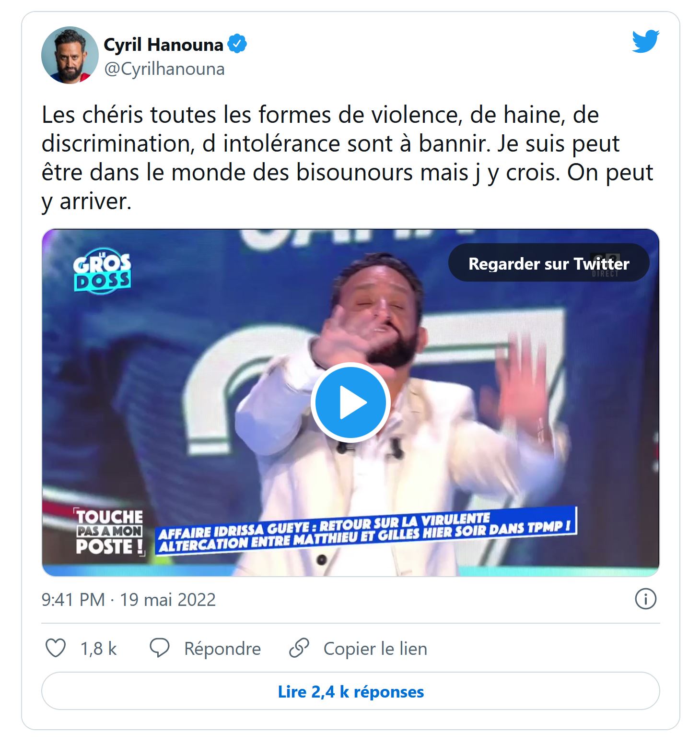This screenshot has height=746, width=700.
Task: Click the Twitter bird logo
Action: pyautogui.click(x=645, y=41)
